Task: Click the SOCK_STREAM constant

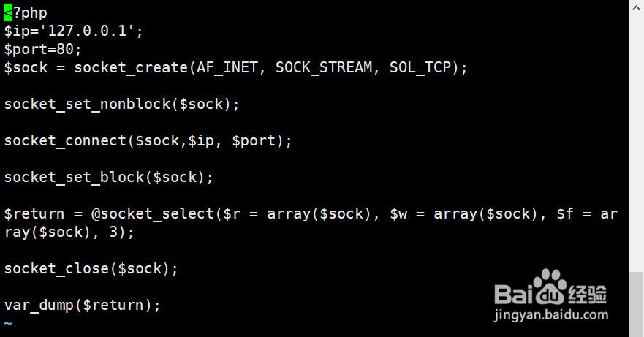Action: [x=324, y=67]
